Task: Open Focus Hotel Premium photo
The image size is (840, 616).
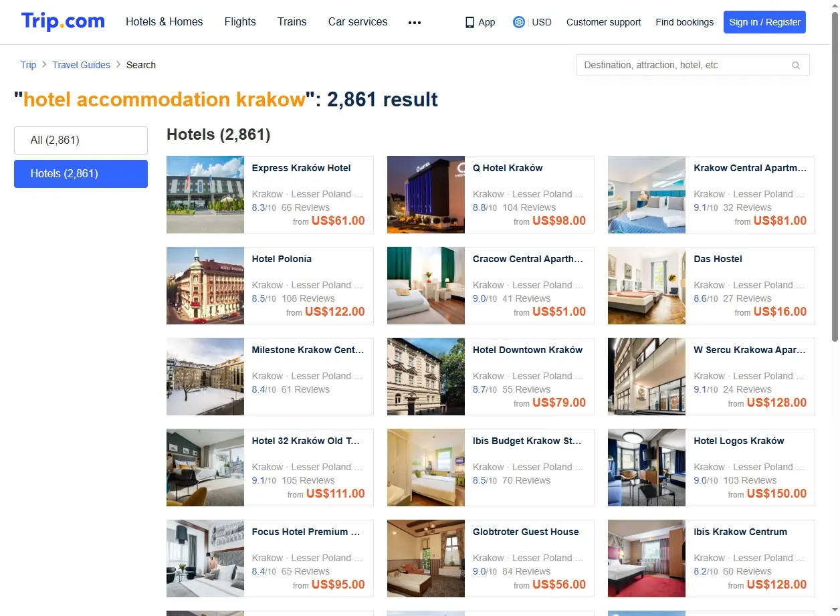Action: pos(205,558)
